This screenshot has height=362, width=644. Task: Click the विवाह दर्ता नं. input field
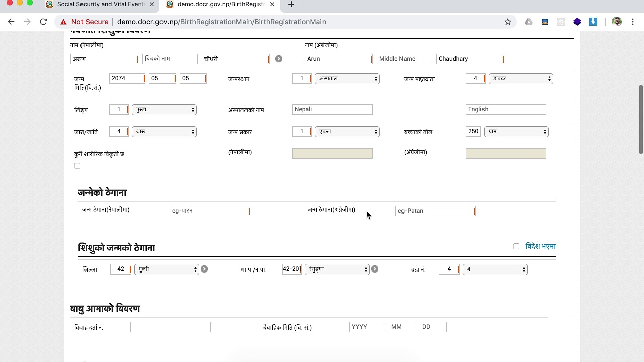pyautogui.click(x=171, y=327)
